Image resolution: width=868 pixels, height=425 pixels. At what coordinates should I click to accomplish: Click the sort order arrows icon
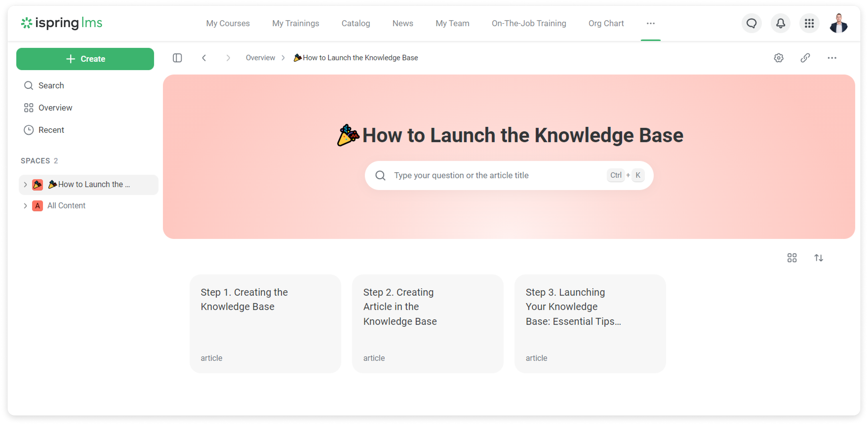[818, 258]
